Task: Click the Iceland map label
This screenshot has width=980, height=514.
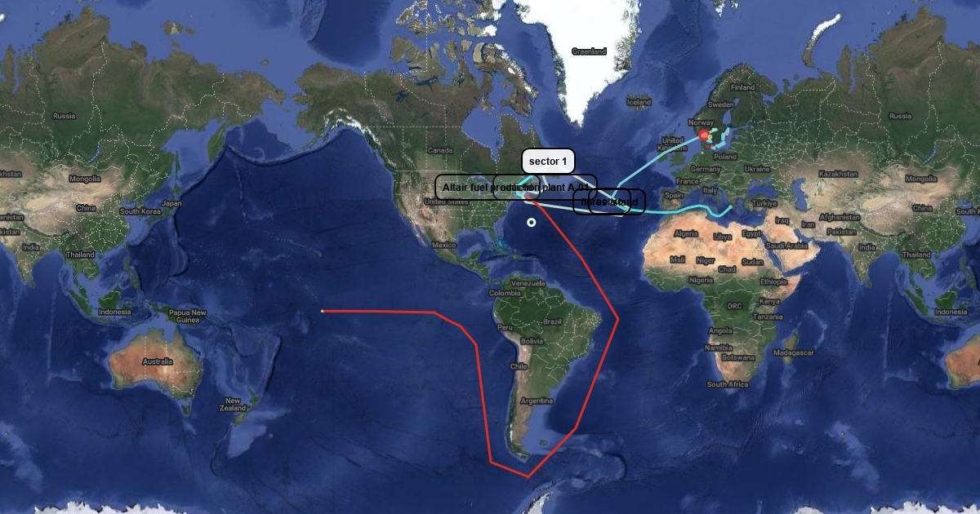Action: [x=639, y=102]
